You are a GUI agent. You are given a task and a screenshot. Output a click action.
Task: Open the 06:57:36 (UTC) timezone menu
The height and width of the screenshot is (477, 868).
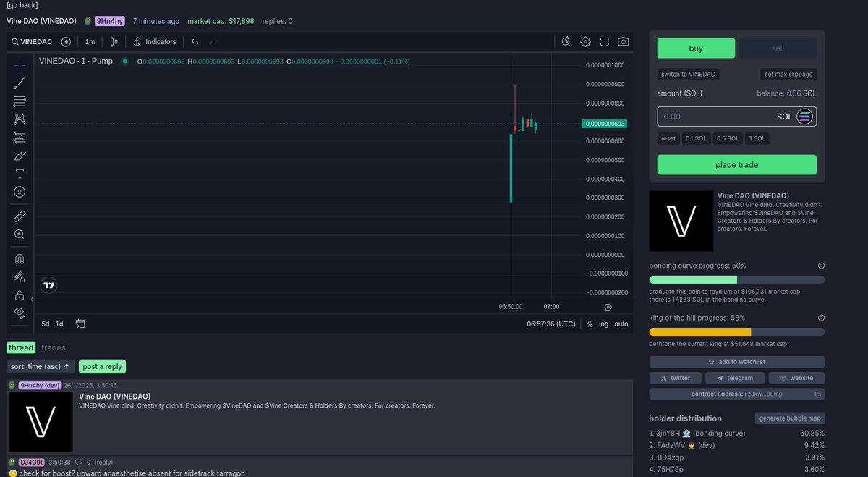pyautogui.click(x=551, y=324)
